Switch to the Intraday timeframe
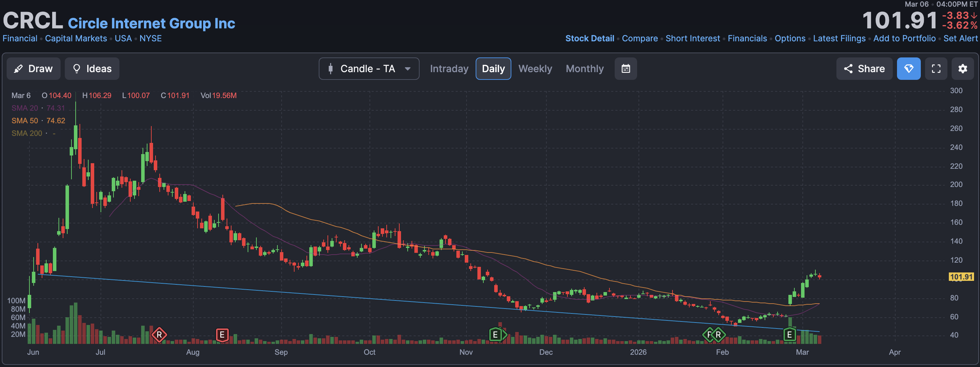The height and width of the screenshot is (367, 980). pyautogui.click(x=449, y=68)
